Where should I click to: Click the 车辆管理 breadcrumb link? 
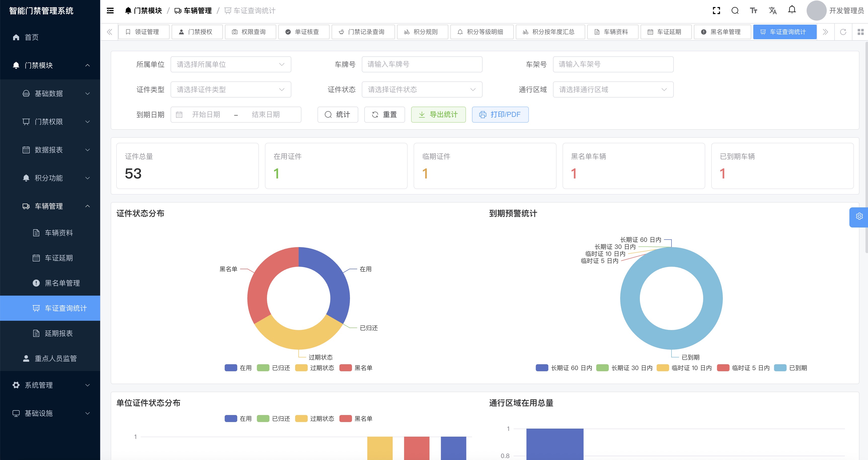click(193, 11)
